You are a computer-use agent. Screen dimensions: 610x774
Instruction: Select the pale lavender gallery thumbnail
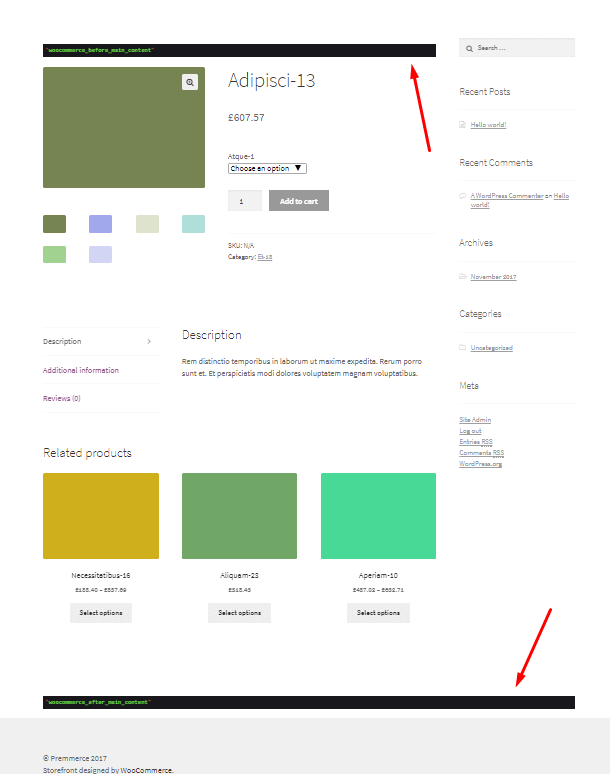101,254
